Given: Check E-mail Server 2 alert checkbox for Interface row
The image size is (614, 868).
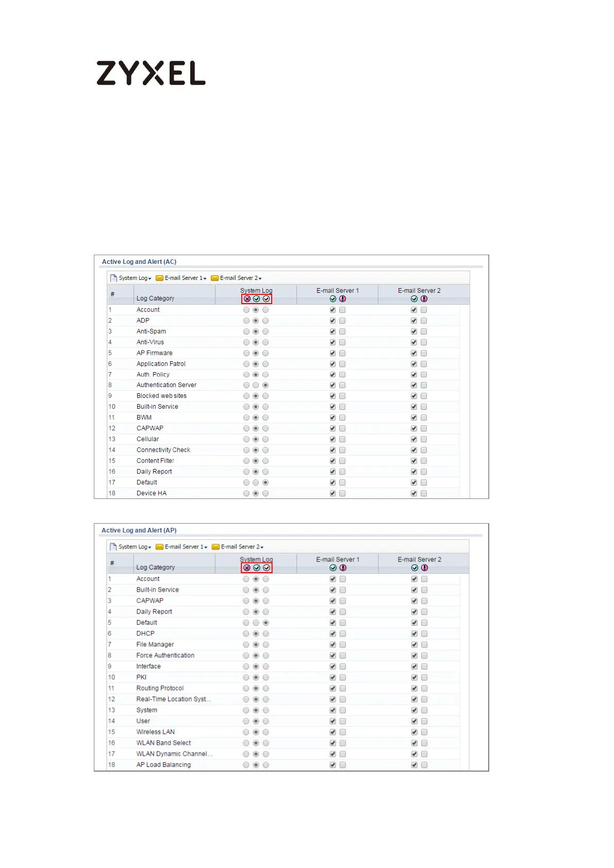Looking at the screenshot, I should (424, 667).
